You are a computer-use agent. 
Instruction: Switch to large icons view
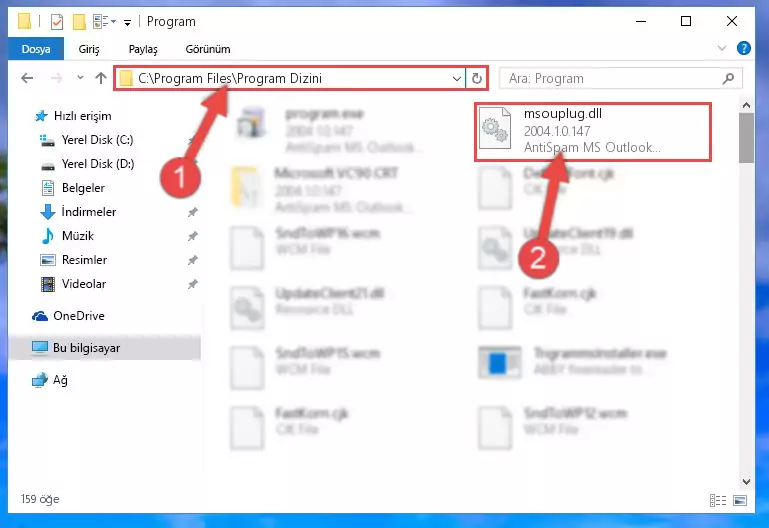740,500
